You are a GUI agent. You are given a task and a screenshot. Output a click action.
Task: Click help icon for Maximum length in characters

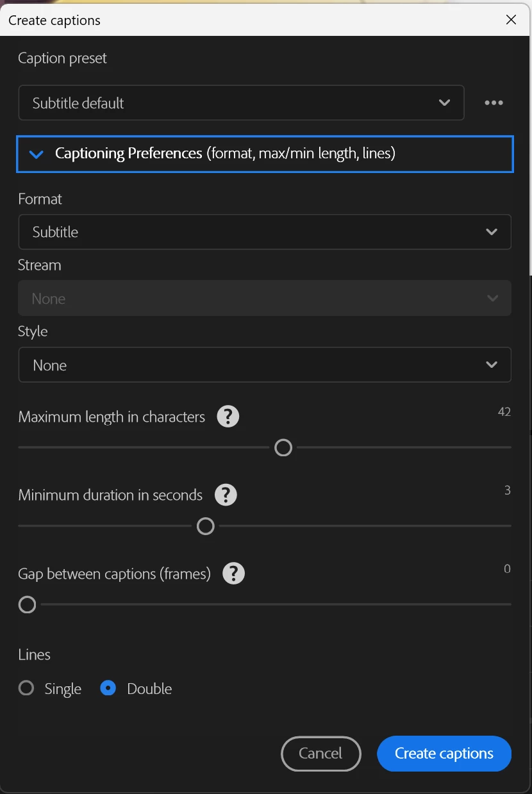click(228, 417)
